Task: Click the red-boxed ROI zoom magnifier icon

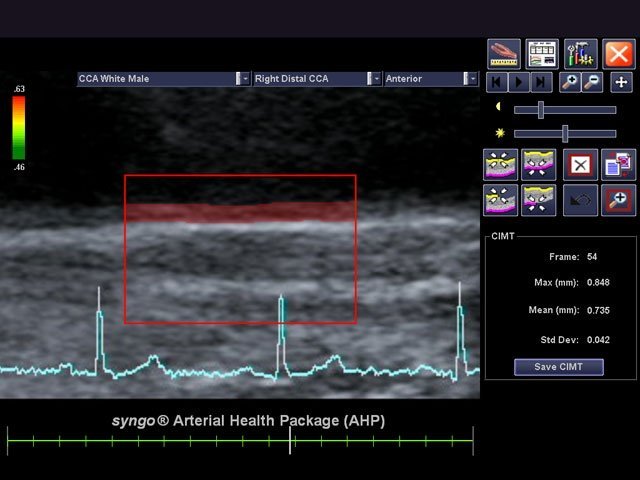Action: point(618,200)
